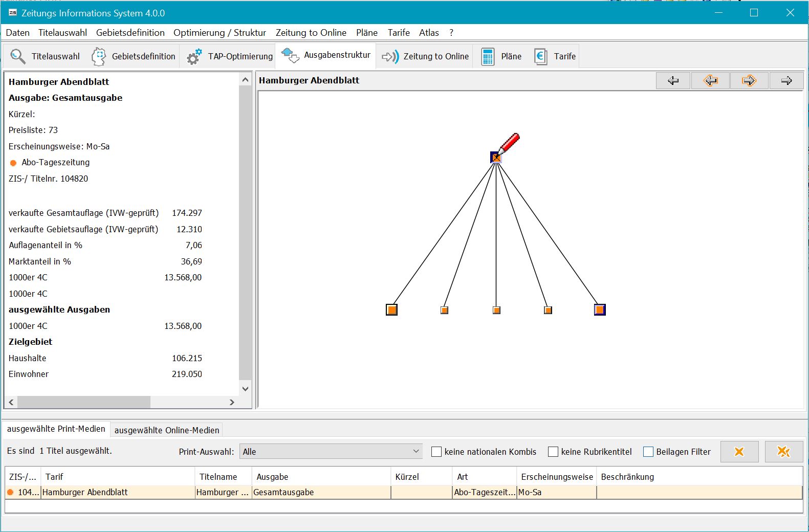Click the orange left arrow navigation button
The width and height of the screenshot is (809, 532).
pyautogui.click(x=711, y=80)
